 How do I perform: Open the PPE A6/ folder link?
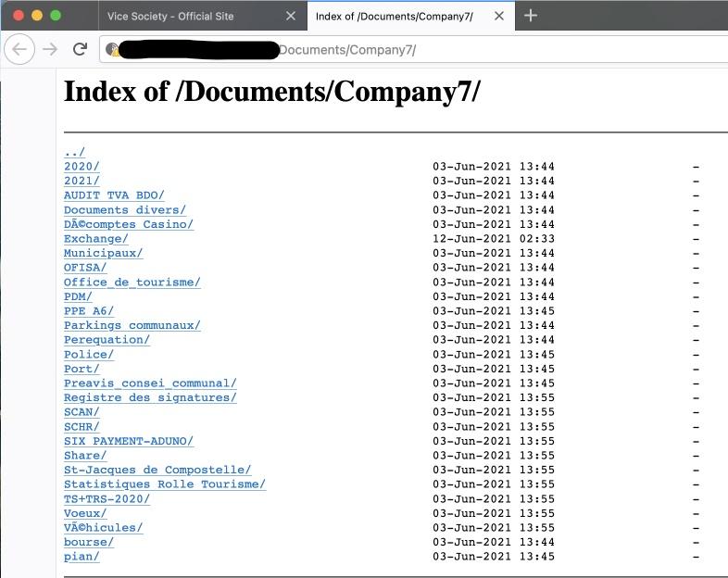coord(89,310)
